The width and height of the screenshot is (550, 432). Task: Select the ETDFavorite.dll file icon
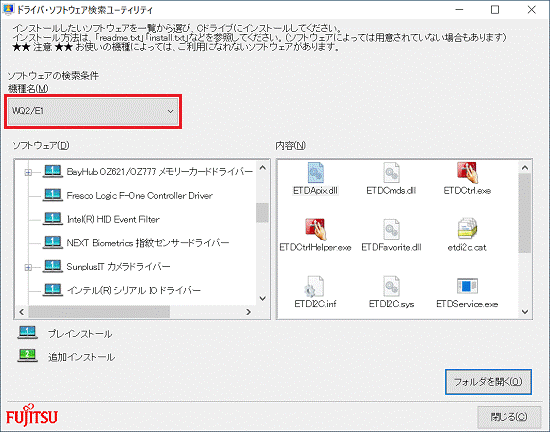(391, 229)
